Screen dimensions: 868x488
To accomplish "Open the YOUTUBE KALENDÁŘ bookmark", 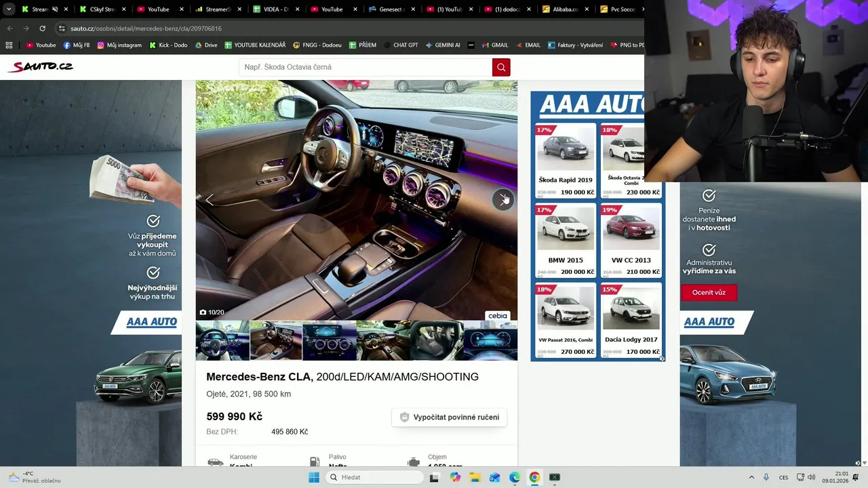I will click(x=255, y=45).
